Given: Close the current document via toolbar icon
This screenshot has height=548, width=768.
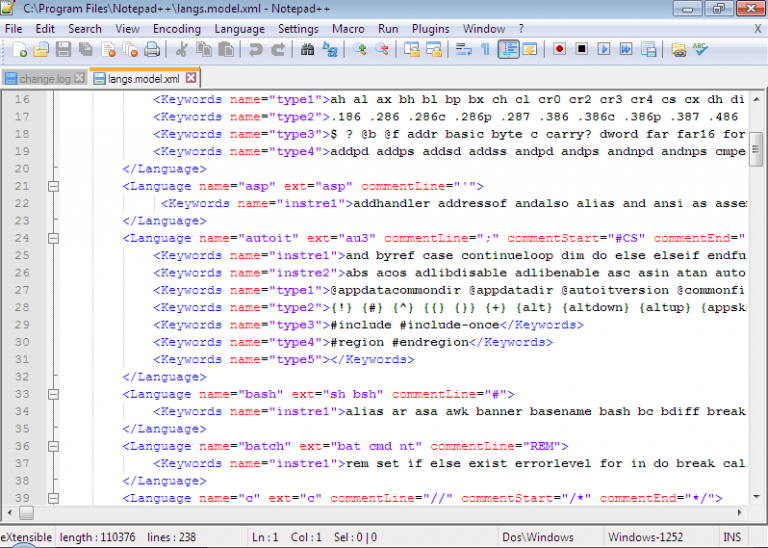Looking at the screenshot, I should coord(108,49).
